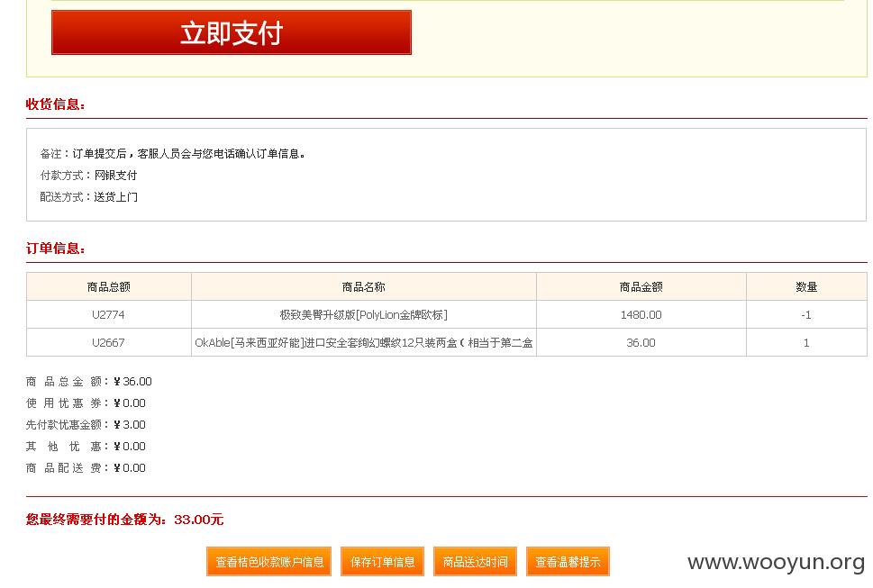Select the 配送方式：送货上门 line
Image resolution: width=873 pixels, height=588 pixels.
tap(88, 197)
